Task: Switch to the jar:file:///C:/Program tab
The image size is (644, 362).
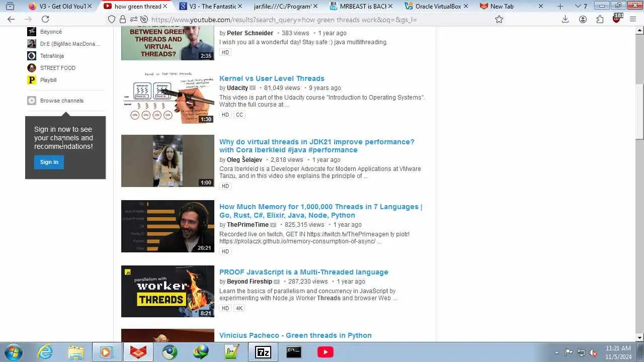Action: click(x=286, y=7)
